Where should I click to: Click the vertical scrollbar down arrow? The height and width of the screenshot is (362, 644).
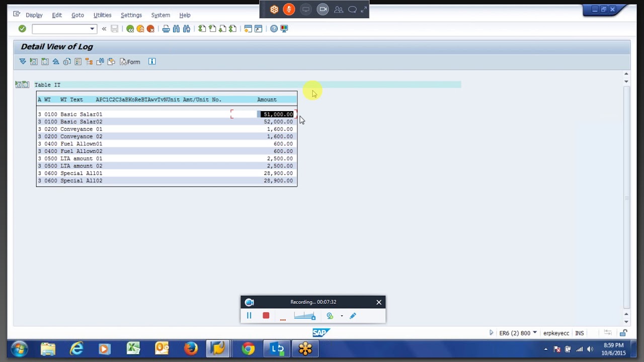pos(626,321)
